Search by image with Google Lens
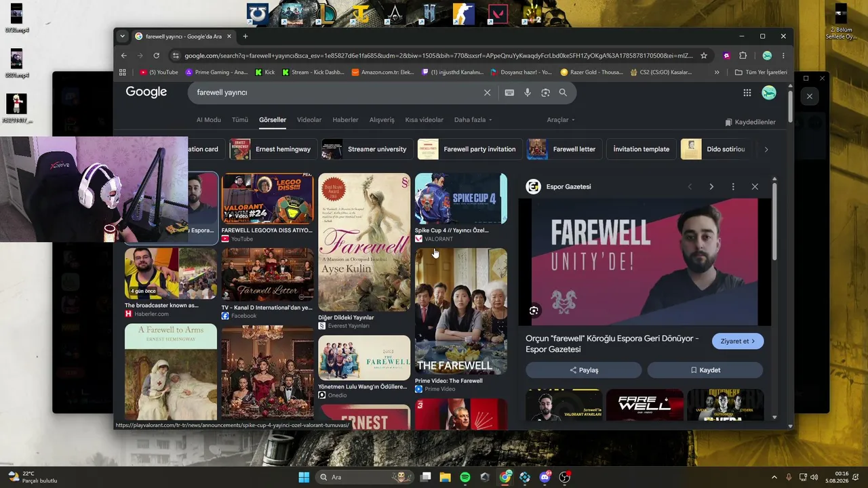The height and width of the screenshot is (488, 868). pos(545,92)
